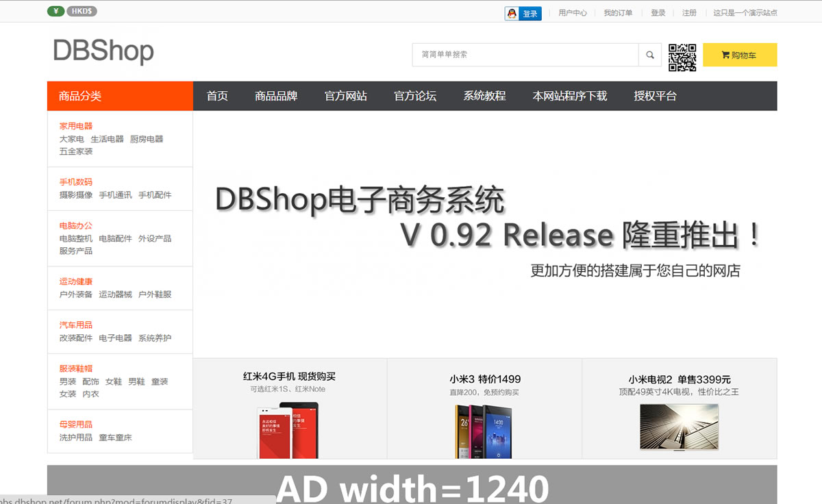822x504 pixels.
Task: Select 改装配件 subcategory
Action: click(76, 338)
